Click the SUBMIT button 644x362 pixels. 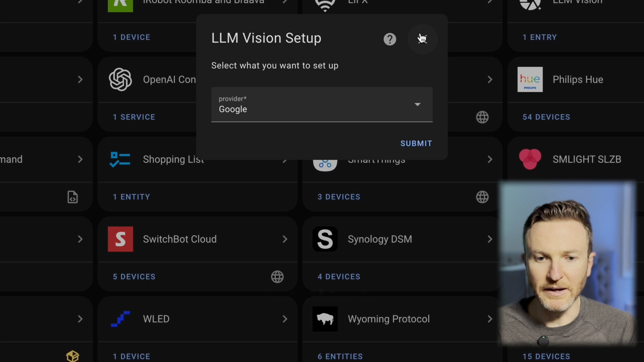pyautogui.click(x=416, y=143)
